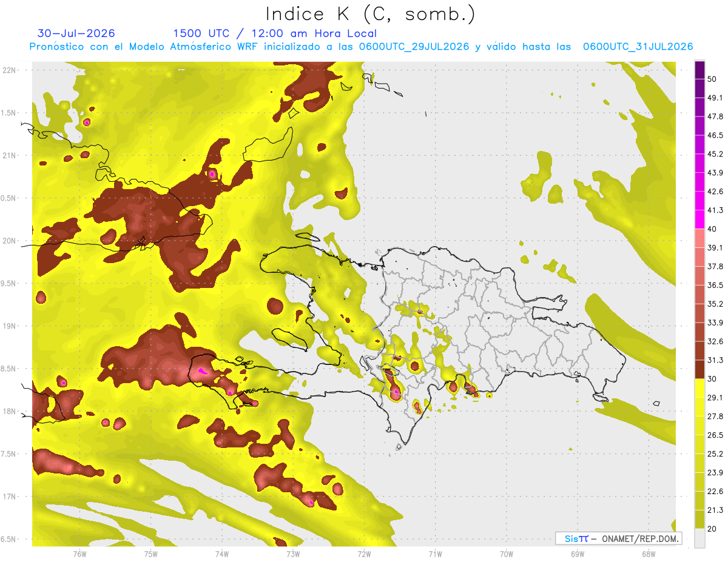The height and width of the screenshot is (562, 728).
Task: Click colorbar label '33.9'
Action: coord(715,323)
